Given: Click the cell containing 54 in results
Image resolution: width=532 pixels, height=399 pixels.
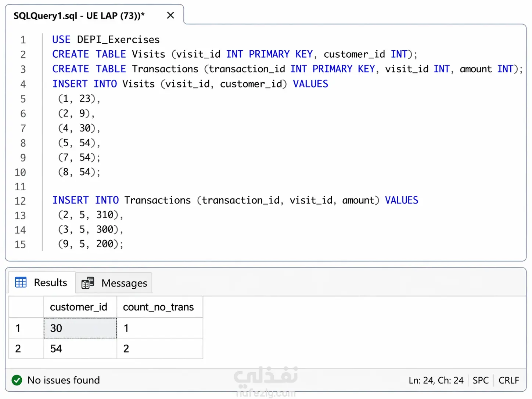Looking at the screenshot, I should pyautogui.click(x=80, y=349).
